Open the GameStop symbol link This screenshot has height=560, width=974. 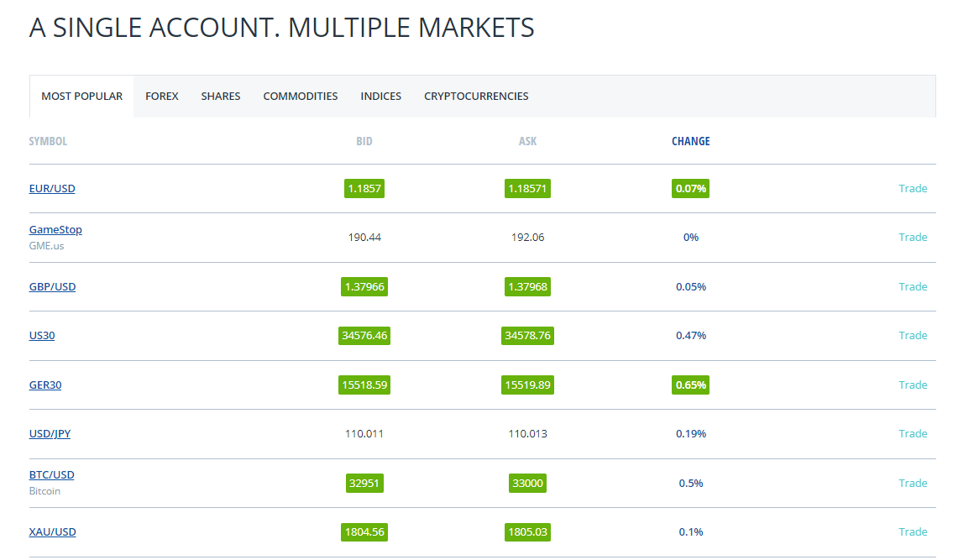(55, 229)
